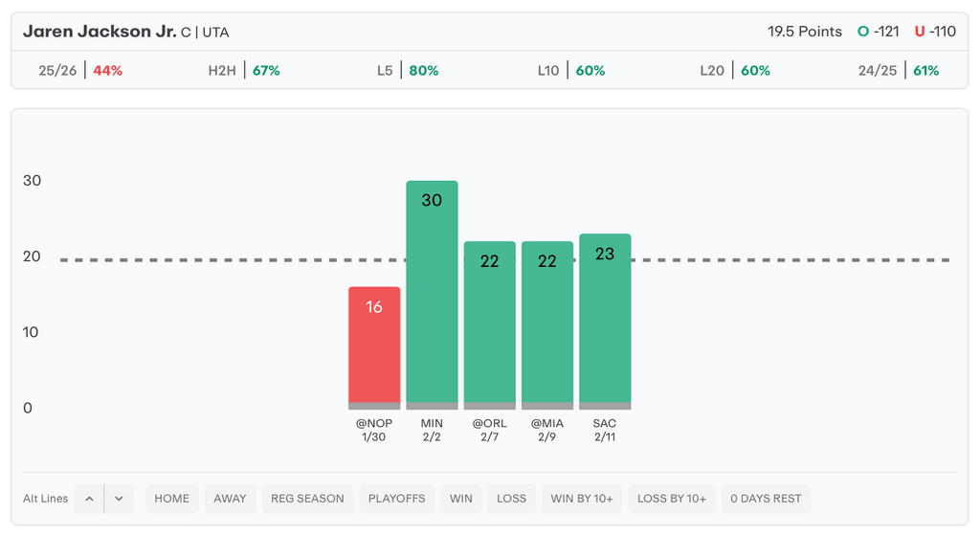980x535 pixels.
Task: Click the Alt Lines down chevron
Action: (119, 499)
